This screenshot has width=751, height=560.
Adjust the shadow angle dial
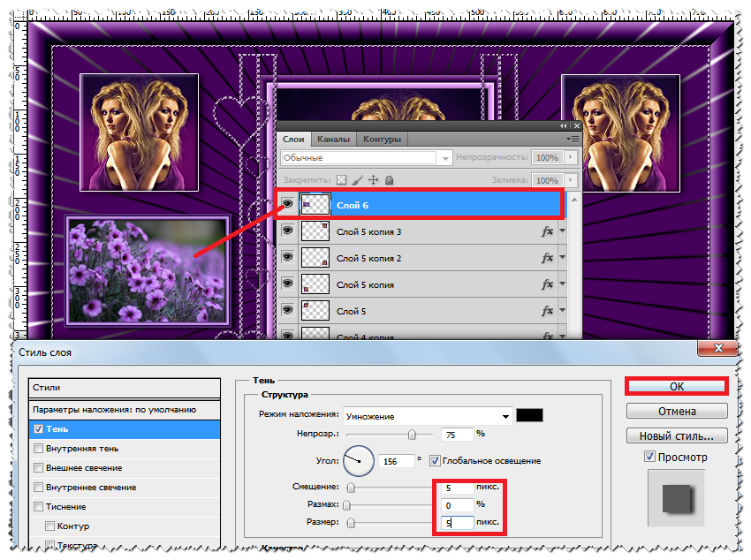pyautogui.click(x=359, y=461)
